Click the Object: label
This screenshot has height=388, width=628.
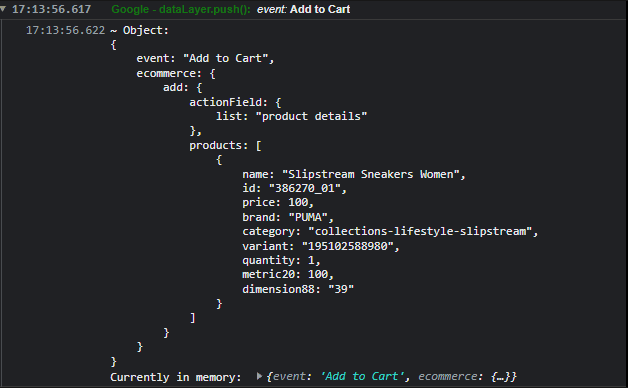tap(146, 30)
